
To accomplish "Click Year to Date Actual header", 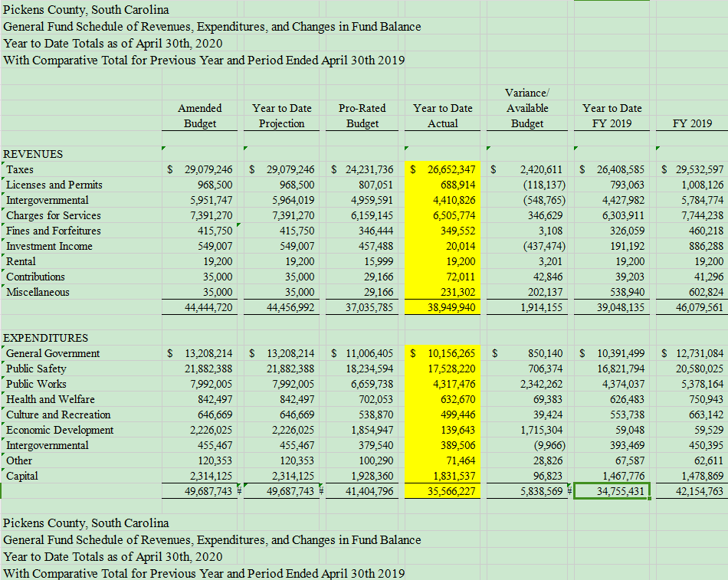I will (443, 116).
